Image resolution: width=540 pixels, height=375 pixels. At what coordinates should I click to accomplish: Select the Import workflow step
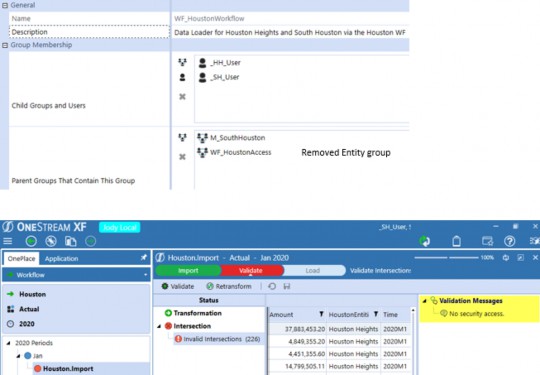click(188, 271)
